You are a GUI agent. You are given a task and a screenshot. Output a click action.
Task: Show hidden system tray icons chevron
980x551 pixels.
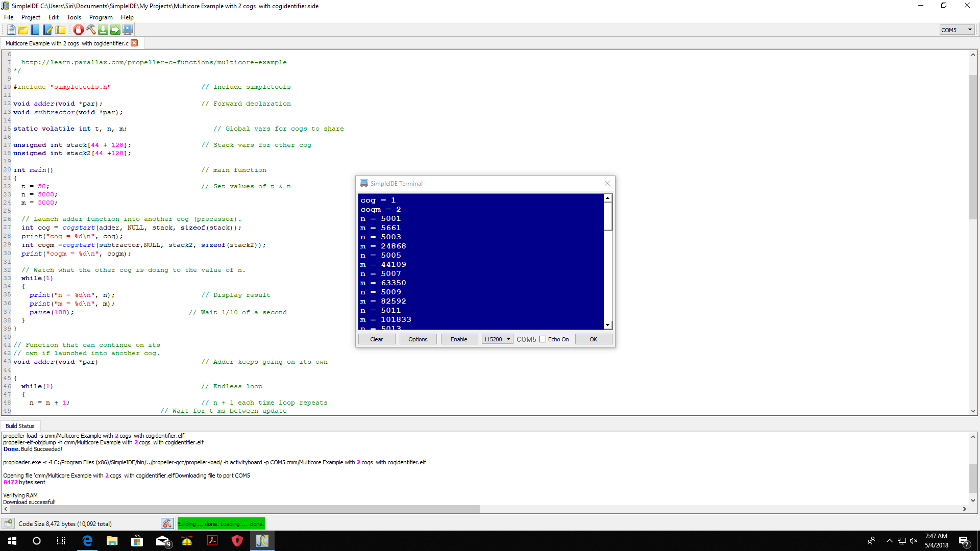889,541
